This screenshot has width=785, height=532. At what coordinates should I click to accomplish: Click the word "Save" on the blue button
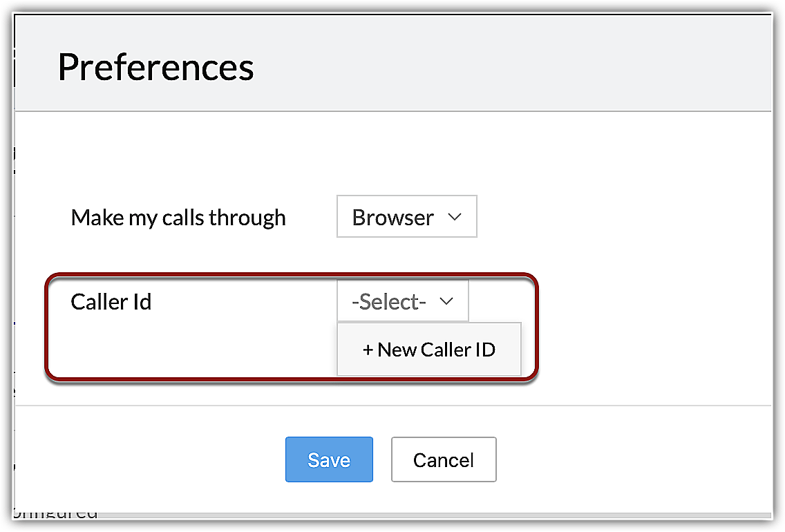click(329, 460)
